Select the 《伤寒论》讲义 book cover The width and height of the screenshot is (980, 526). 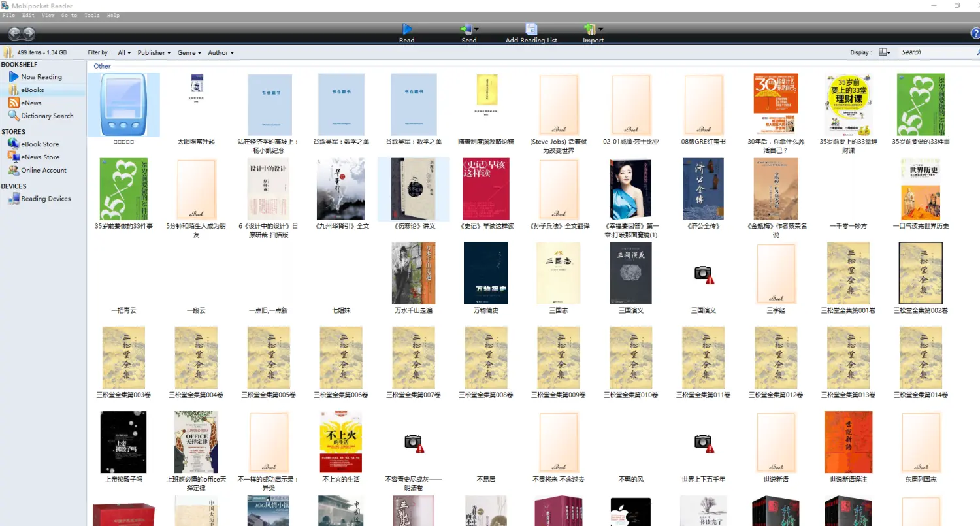point(414,189)
